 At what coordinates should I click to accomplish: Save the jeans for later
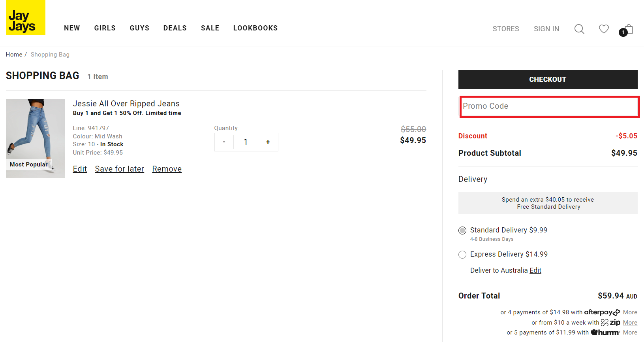119,169
